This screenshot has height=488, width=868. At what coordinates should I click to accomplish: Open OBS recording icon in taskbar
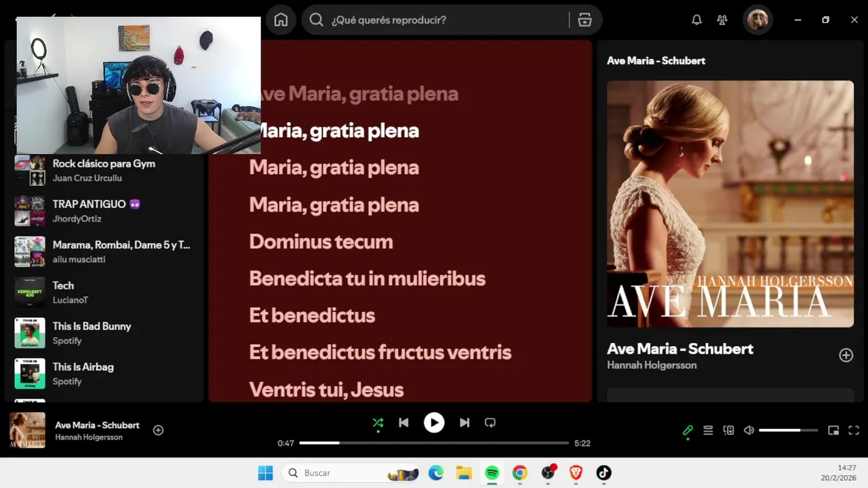(x=548, y=472)
